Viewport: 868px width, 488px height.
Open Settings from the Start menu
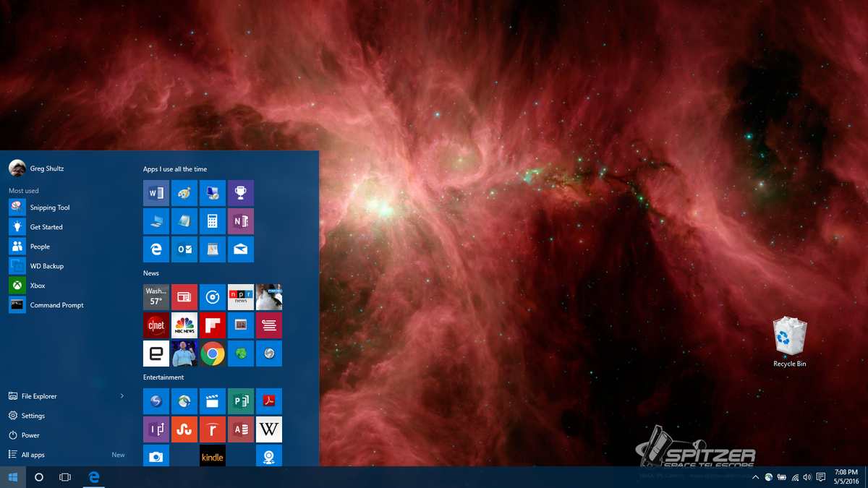click(33, 416)
